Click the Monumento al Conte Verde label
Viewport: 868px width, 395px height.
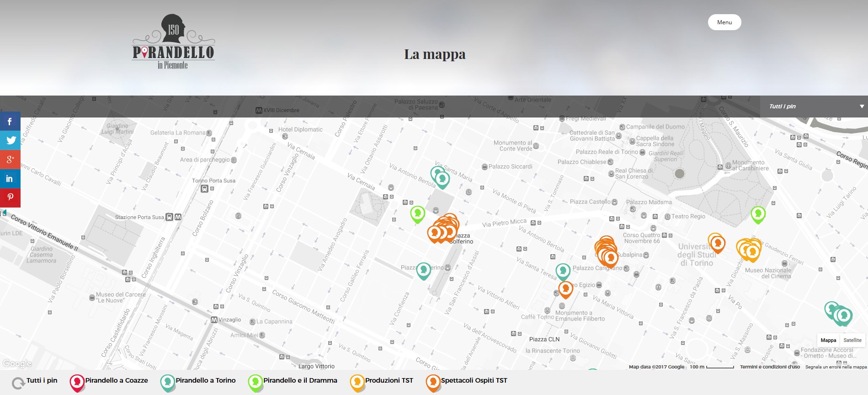click(x=513, y=146)
